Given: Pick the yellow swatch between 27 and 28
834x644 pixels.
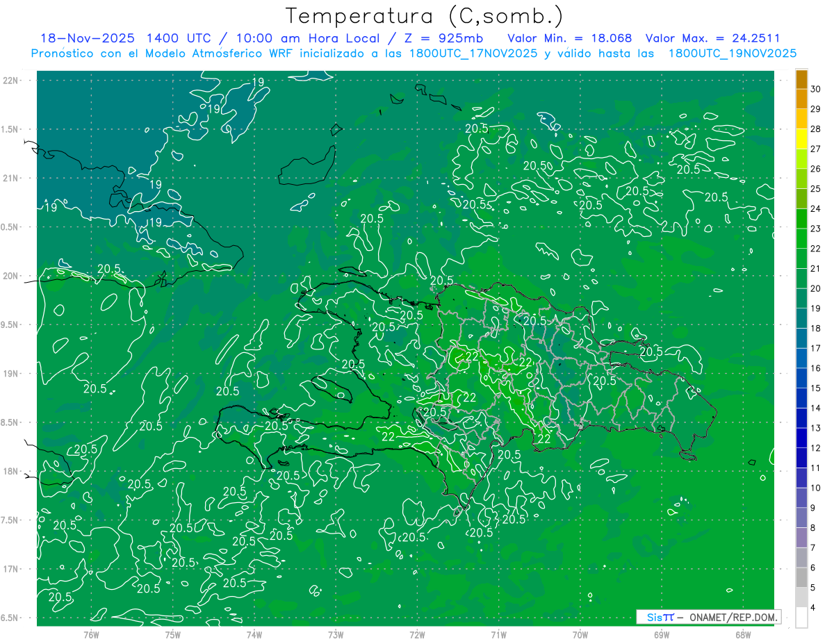Looking at the screenshot, I should pos(801,139).
